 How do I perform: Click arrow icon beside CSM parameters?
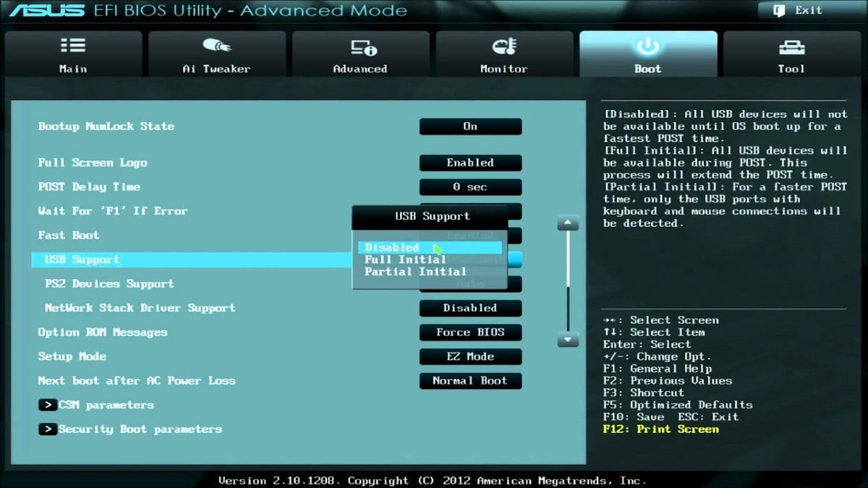[x=48, y=405]
